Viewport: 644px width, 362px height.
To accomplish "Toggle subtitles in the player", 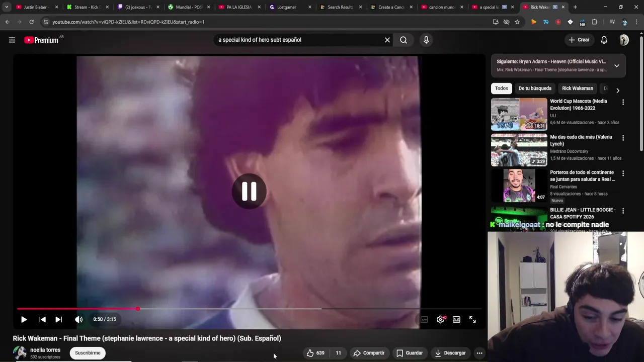I will (424, 319).
